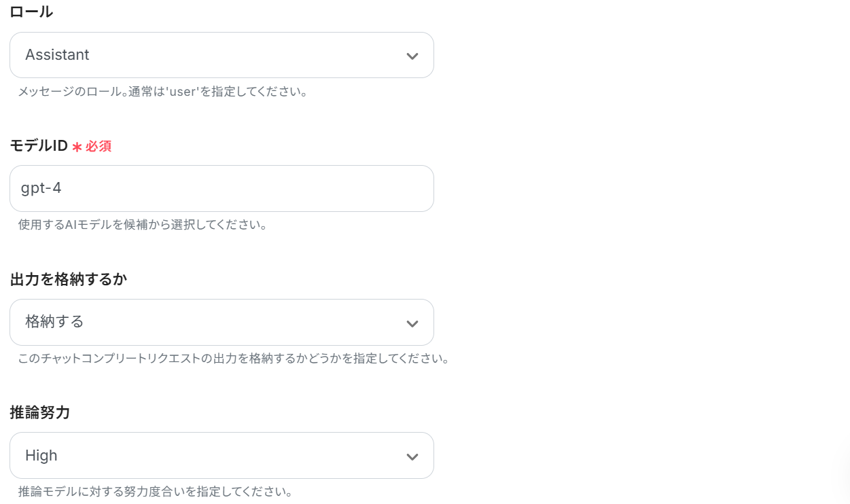Click the hint 推論モデルに対する努力度合いを指定してください
The height and width of the screenshot is (504, 850).
(156, 491)
